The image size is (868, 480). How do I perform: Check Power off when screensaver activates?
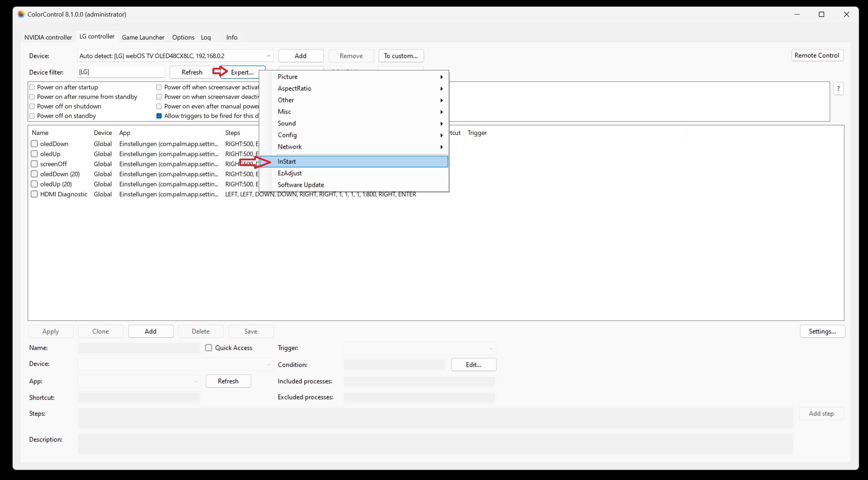(159, 87)
